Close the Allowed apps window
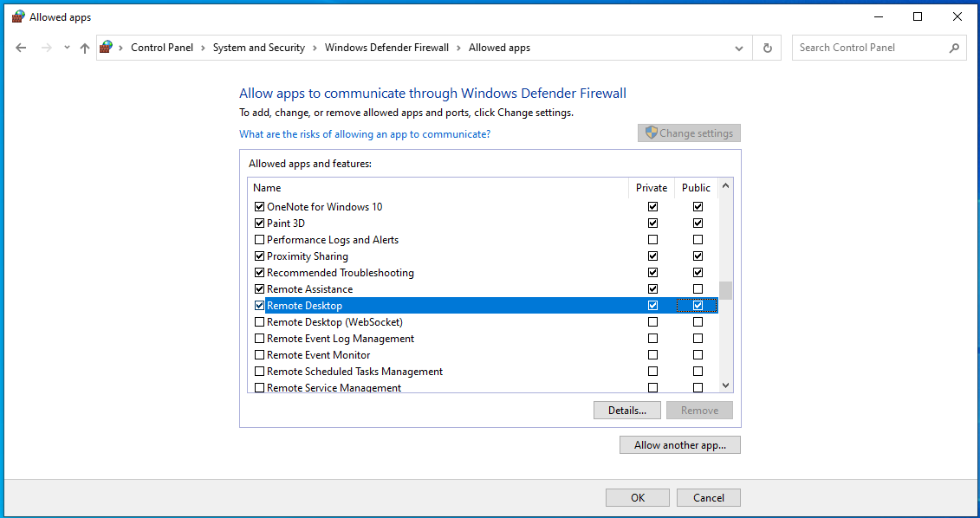The height and width of the screenshot is (518, 980). point(957,16)
